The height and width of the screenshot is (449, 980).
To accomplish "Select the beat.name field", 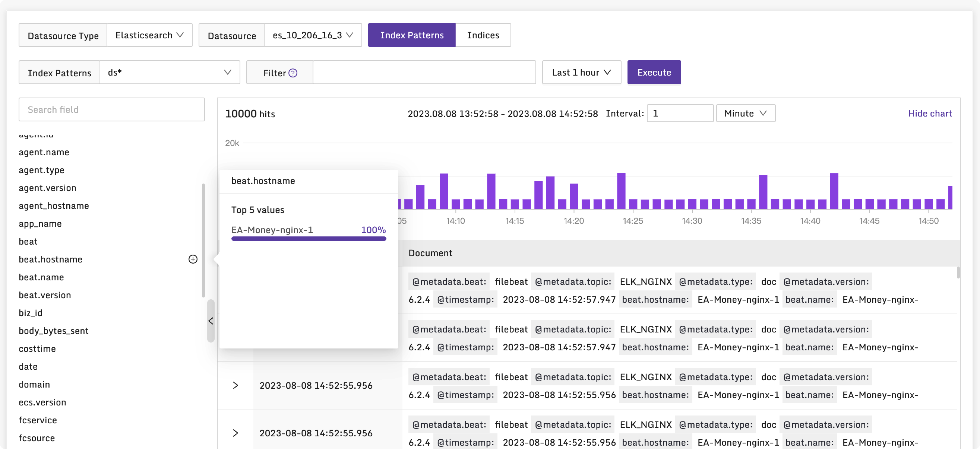I will pyautogui.click(x=41, y=277).
